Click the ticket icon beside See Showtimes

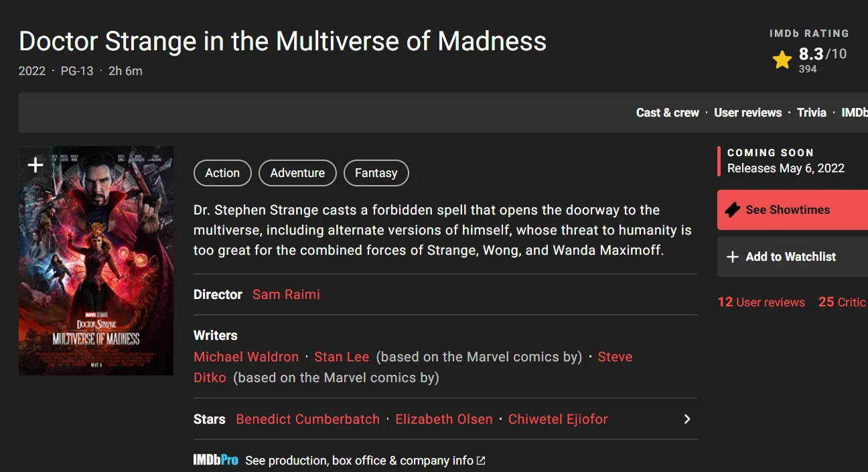[x=733, y=210]
